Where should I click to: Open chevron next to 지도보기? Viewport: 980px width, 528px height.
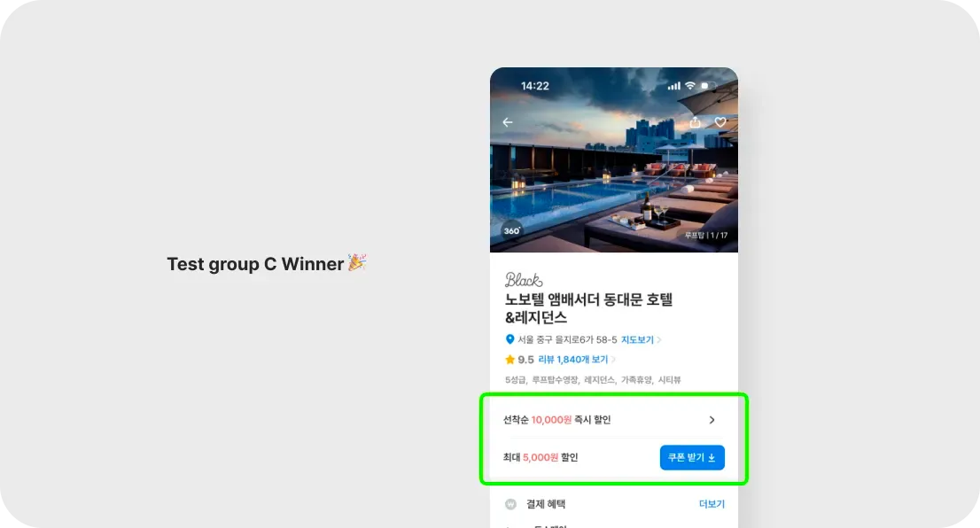click(658, 340)
